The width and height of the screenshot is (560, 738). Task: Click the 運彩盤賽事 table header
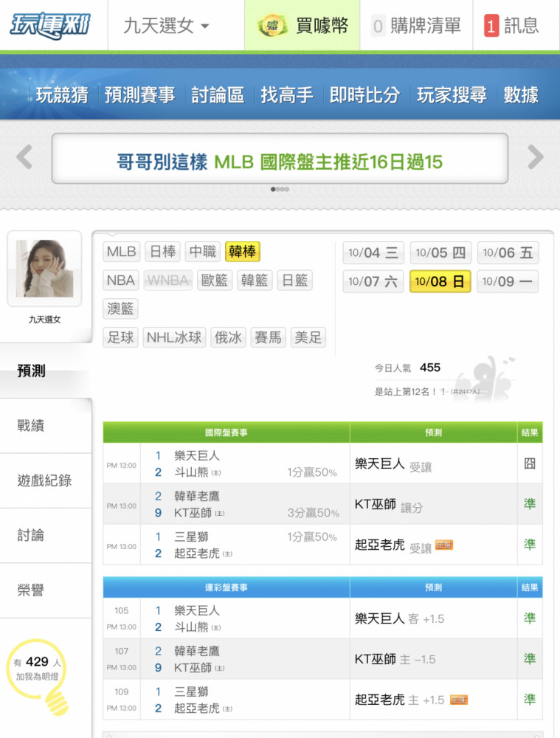click(227, 587)
